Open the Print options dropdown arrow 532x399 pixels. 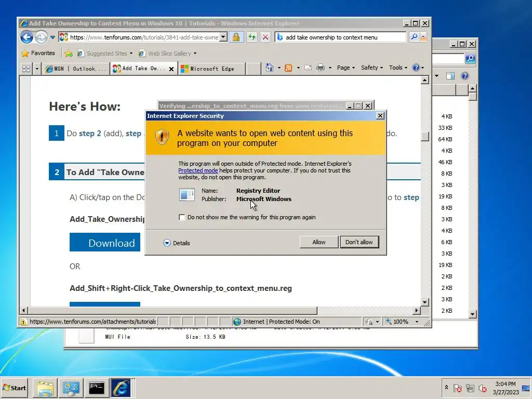point(330,68)
